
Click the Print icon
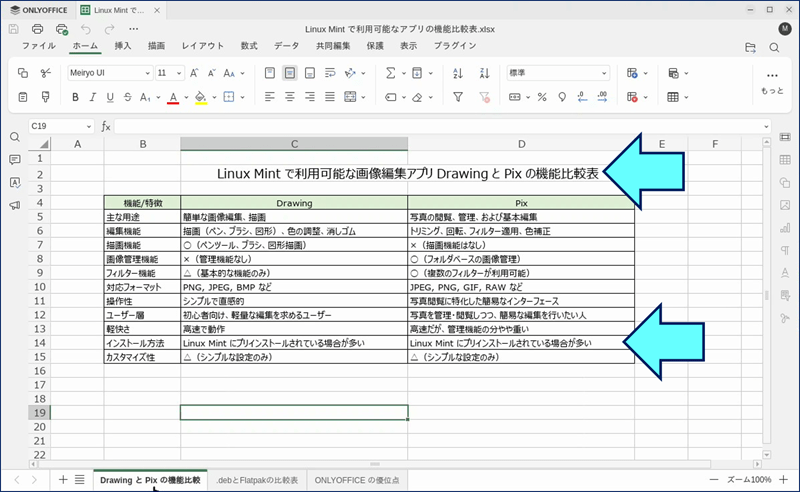click(x=37, y=29)
